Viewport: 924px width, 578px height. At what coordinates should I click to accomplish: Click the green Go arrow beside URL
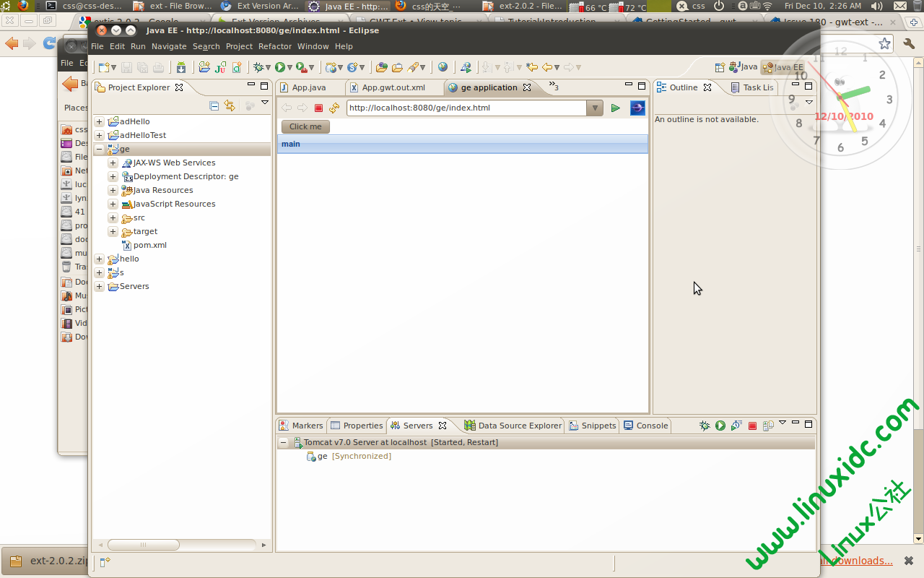[x=615, y=108]
